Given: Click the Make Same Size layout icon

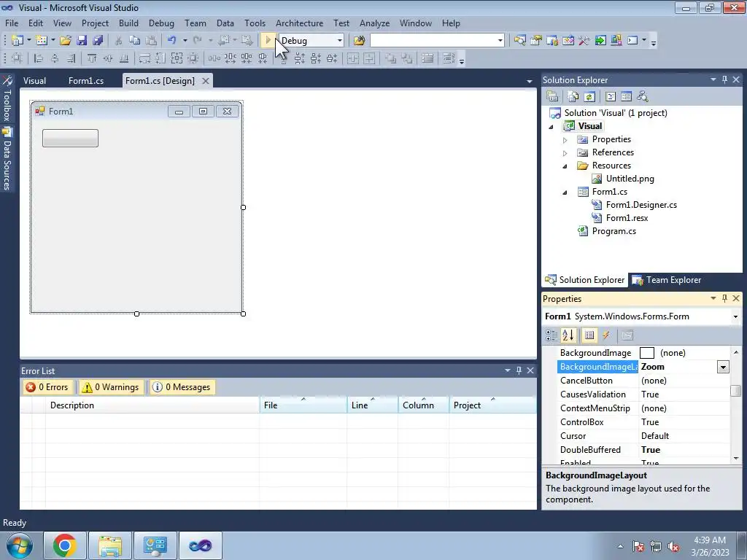Looking at the screenshot, I should 177,58.
